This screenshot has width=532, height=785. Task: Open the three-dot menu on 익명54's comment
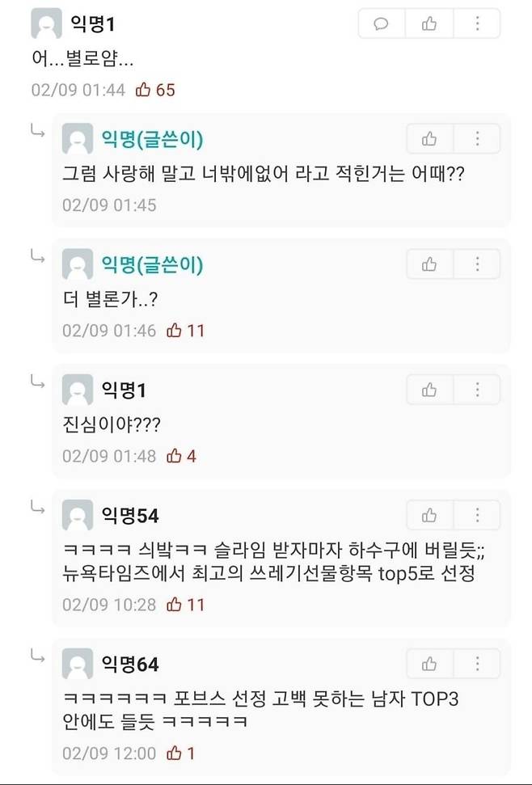(x=477, y=515)
